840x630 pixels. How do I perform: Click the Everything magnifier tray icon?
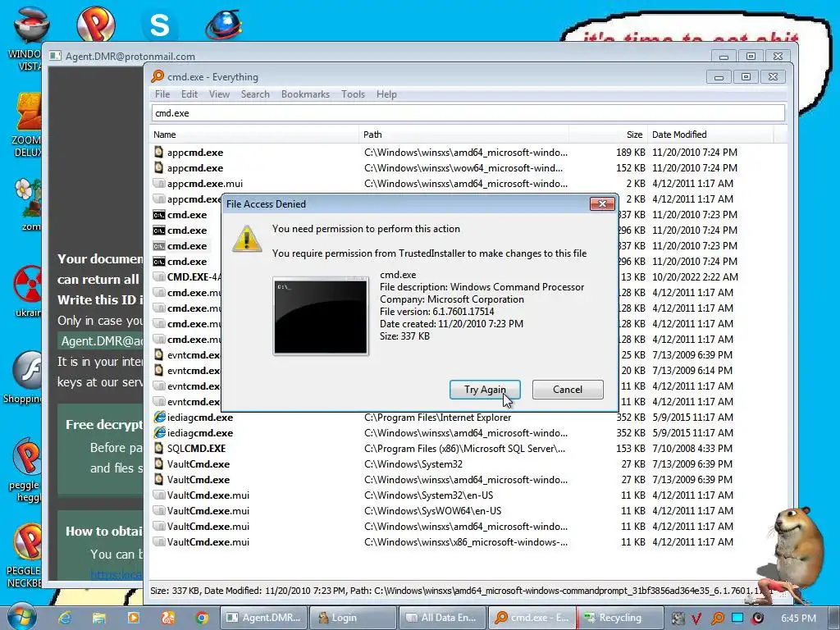[717, 619]
